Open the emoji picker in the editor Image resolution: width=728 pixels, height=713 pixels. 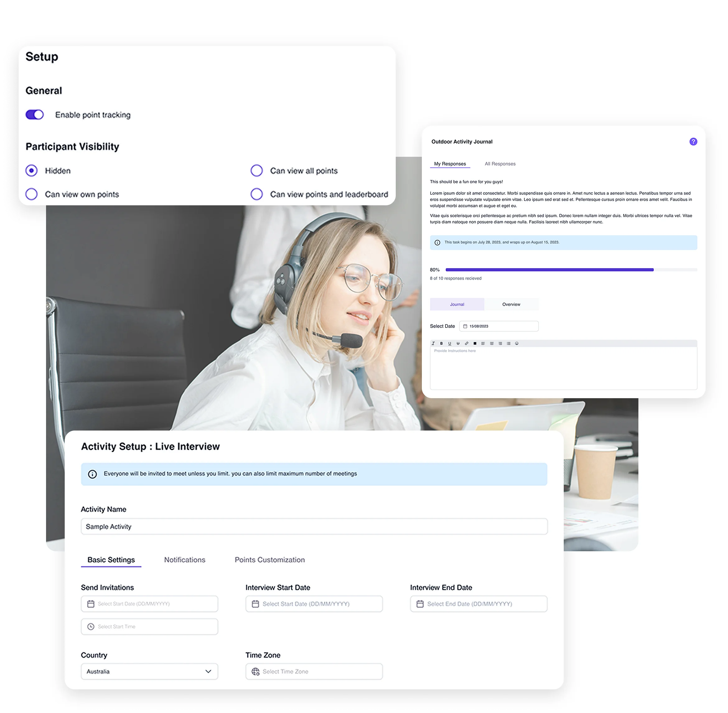point(517,343)
